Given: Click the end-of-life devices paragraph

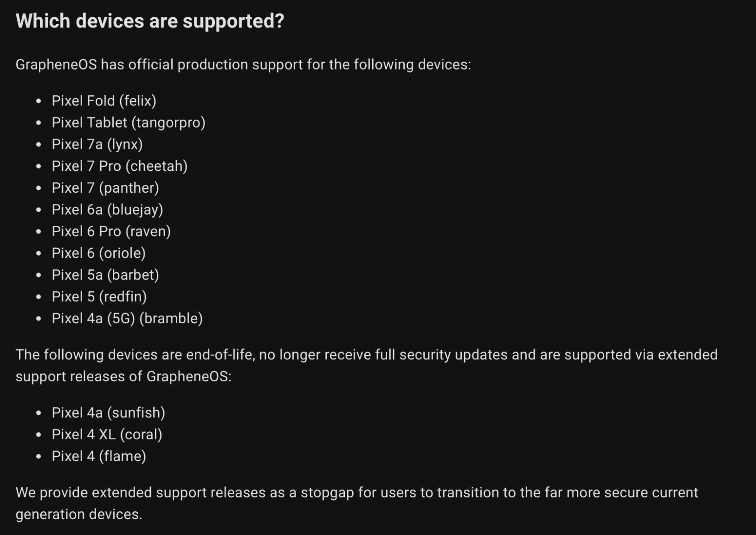Looking at the screenshot, I should (x=367, y=365).
